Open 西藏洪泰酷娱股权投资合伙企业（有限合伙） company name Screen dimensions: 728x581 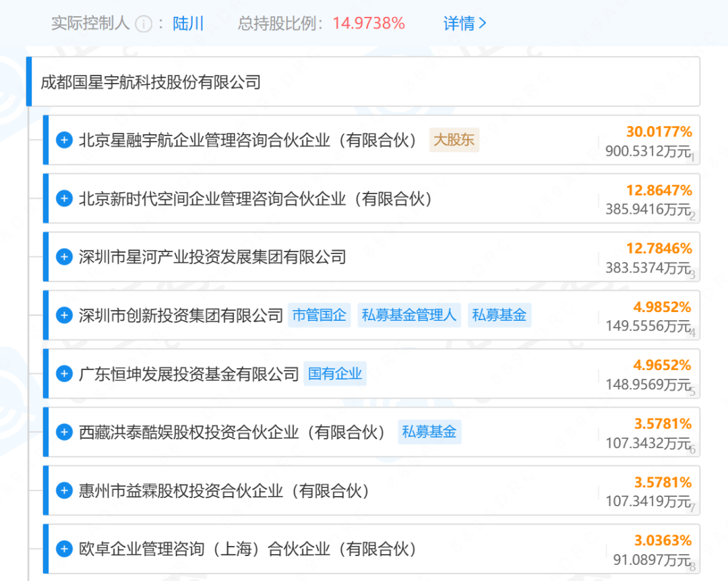233,433
